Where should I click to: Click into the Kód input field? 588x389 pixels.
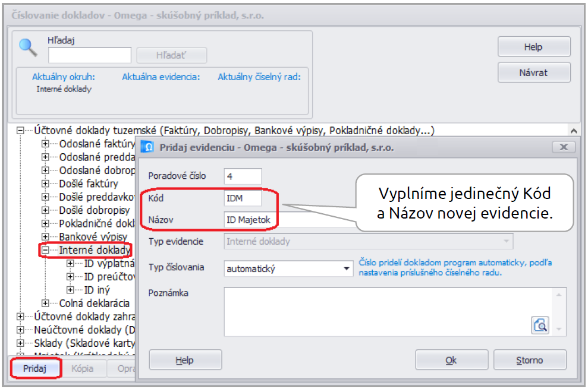click(243, 198)
